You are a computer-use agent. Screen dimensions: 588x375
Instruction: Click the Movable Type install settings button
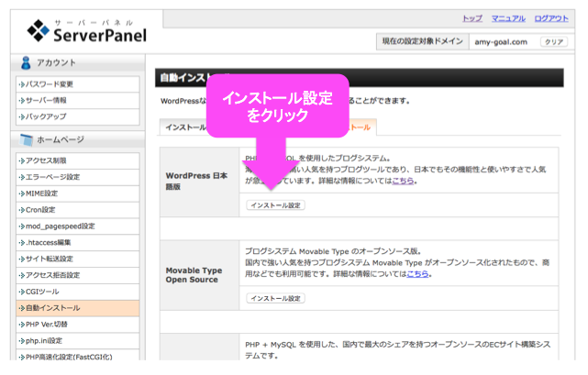pos(275,299)
